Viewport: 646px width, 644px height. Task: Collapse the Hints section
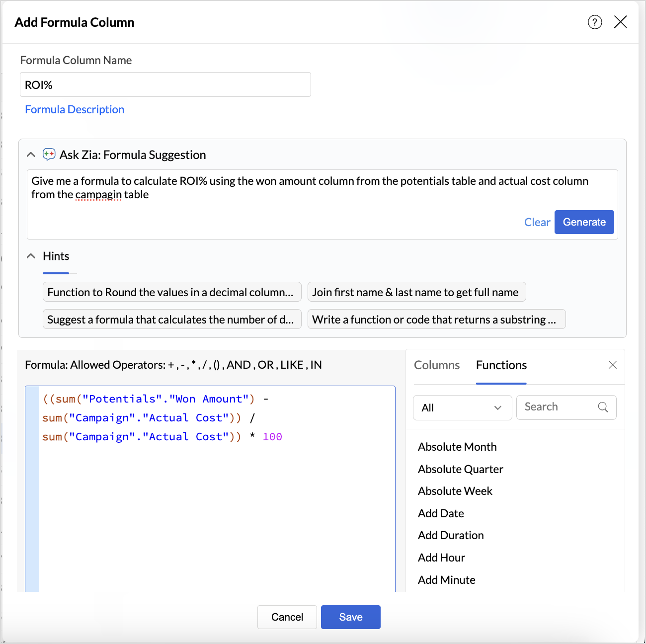31,256
